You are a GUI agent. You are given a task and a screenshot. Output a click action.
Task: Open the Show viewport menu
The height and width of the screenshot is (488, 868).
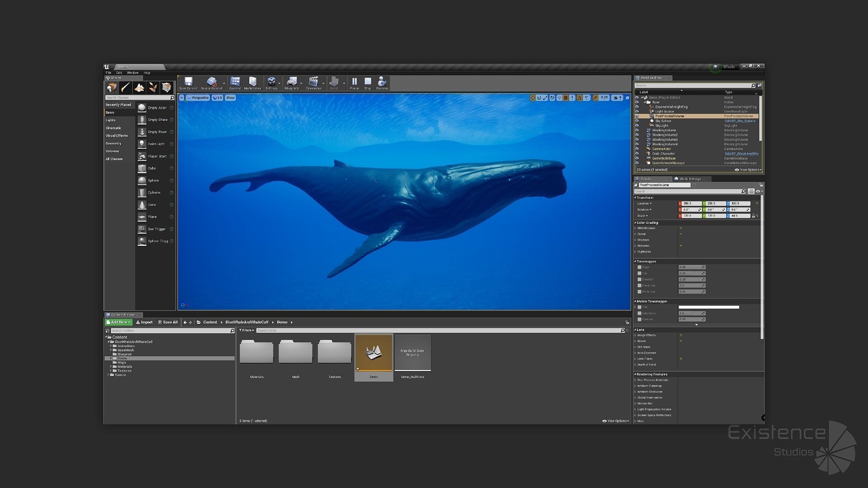click(231, 98)
